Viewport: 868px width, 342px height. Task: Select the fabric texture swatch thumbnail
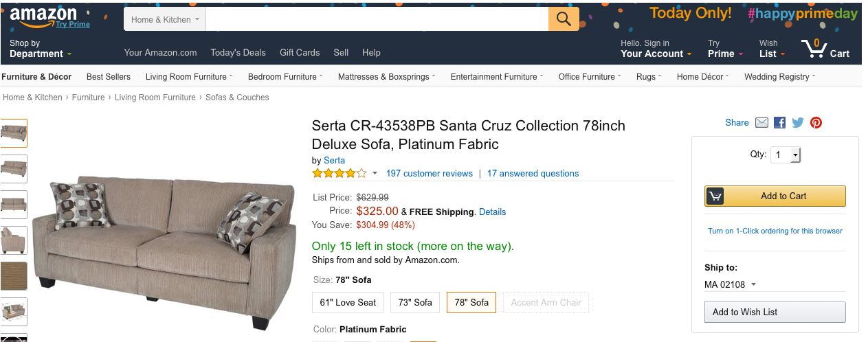click(x=14, y=276)
